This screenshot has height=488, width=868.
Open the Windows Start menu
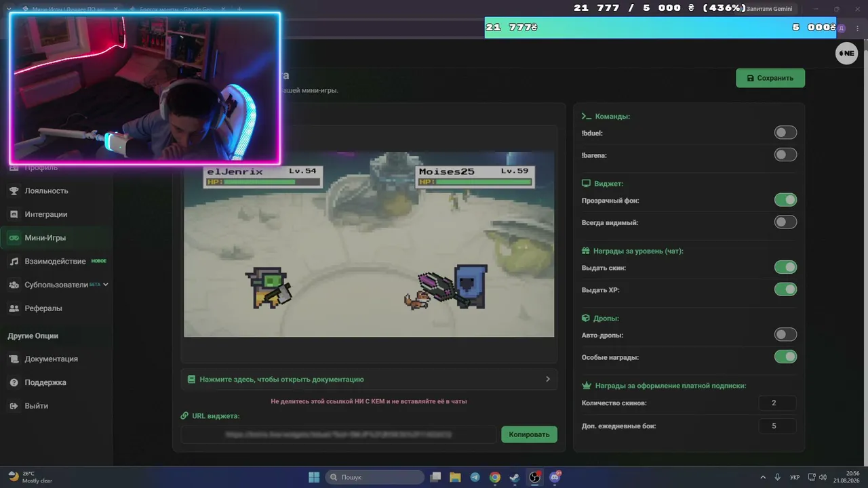pyautogui.click(x=314, y=477)
